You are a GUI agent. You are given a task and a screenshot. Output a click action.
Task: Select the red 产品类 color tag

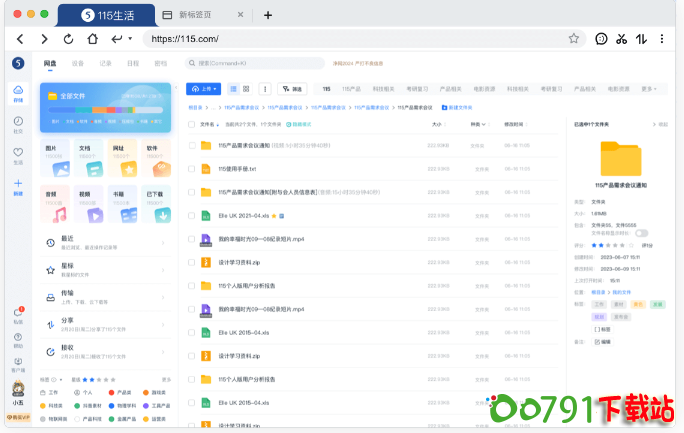point(120,393)
